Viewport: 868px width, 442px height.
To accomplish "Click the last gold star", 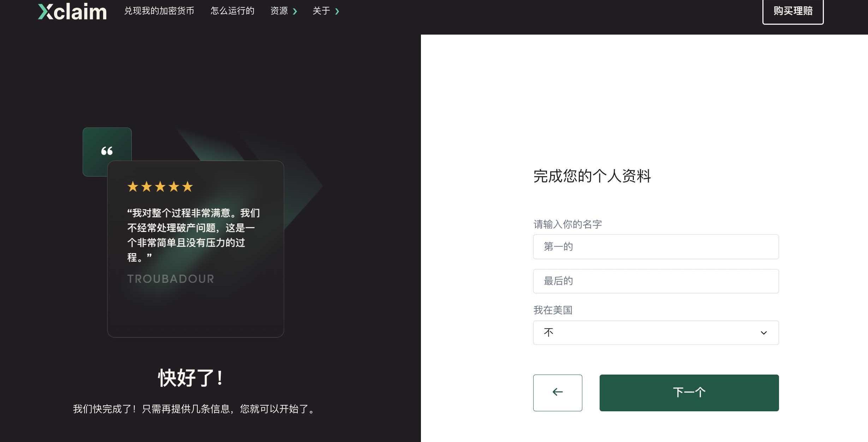I will [188, 186].
